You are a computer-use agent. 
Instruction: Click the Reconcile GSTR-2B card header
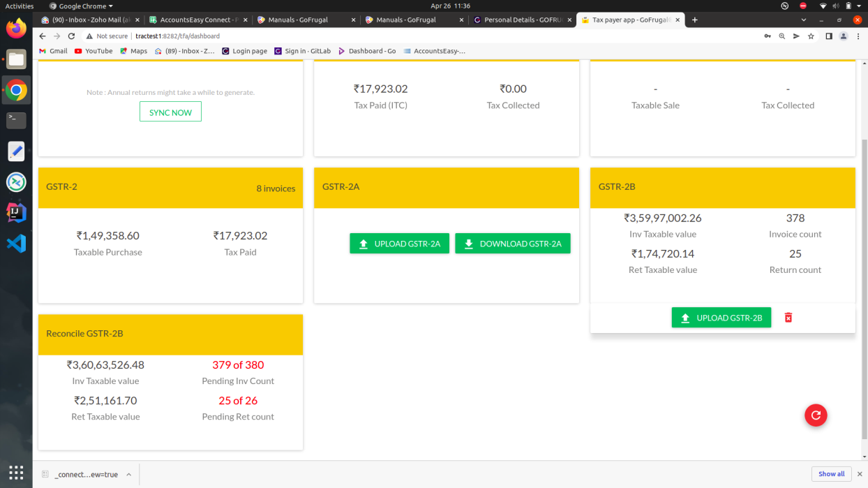click(x=170, y=334)
